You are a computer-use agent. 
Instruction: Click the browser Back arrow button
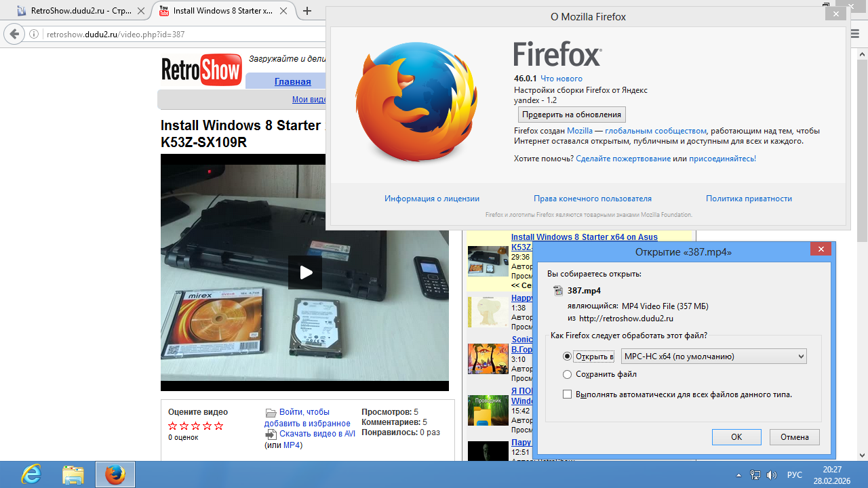12,34
